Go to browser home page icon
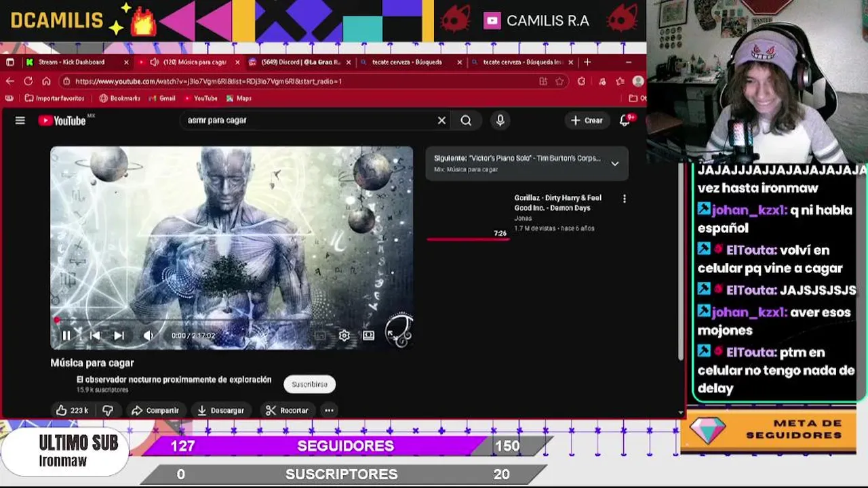868x488 pixels. click(46, 81)
